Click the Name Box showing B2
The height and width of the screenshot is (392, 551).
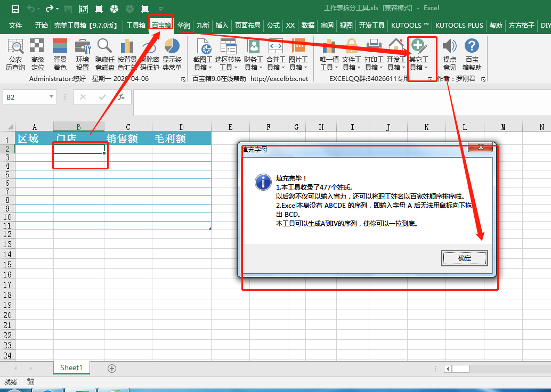(x=25, y=97)
